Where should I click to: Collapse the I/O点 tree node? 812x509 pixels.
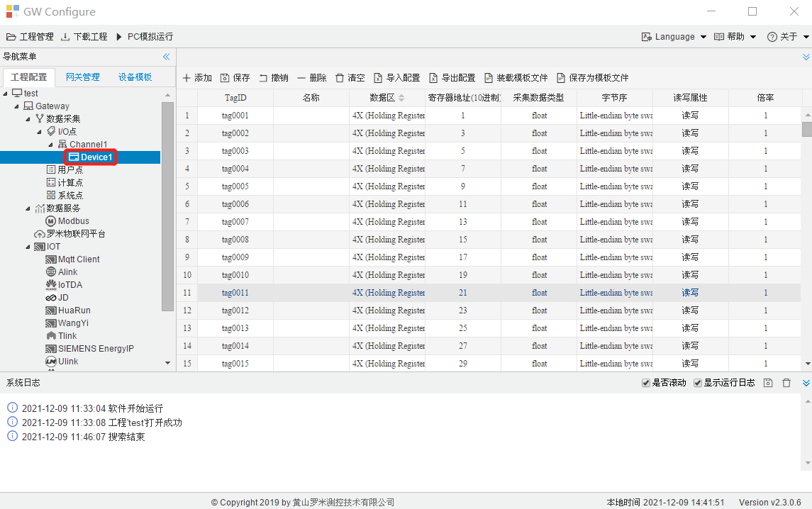point(39,132)
